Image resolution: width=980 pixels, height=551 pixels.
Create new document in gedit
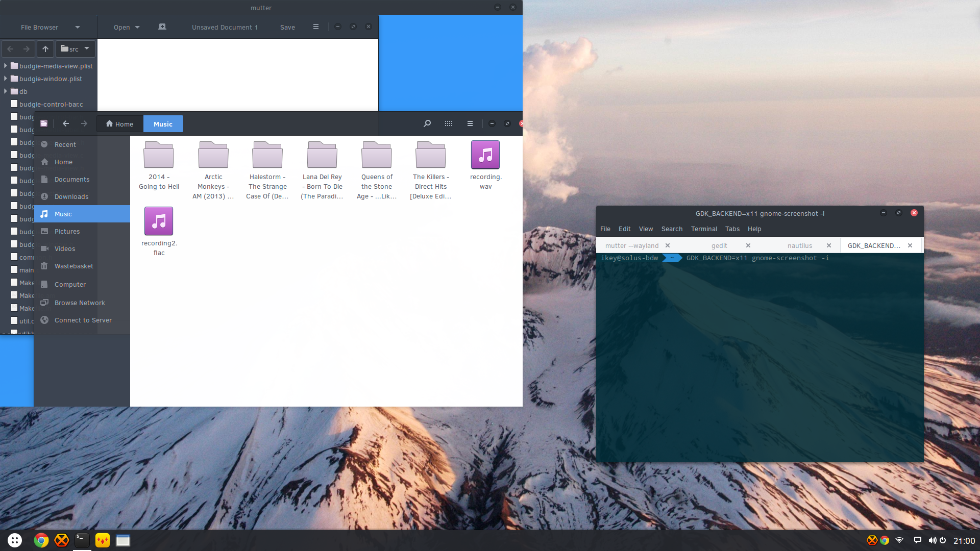tap(162, 27)
